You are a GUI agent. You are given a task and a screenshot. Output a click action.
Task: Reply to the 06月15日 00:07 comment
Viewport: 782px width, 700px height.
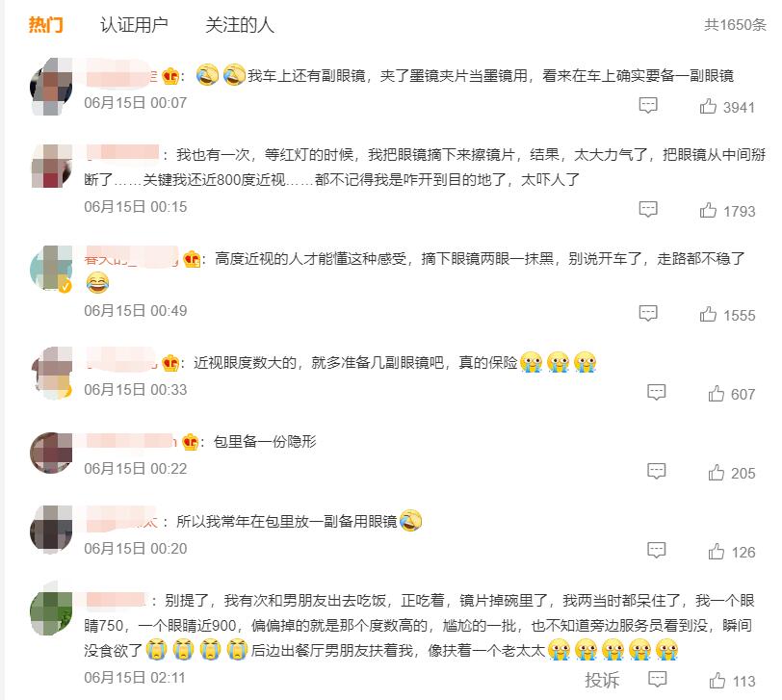(x=648, y=105)
